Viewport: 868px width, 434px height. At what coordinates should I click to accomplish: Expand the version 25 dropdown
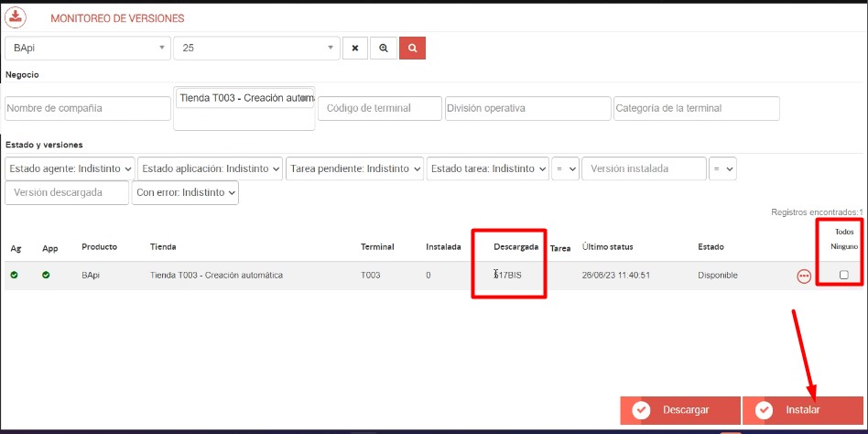[x=256, y=48]
